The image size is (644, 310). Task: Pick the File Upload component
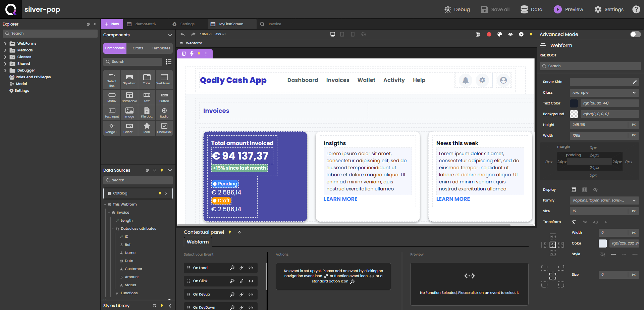[147, 113]
